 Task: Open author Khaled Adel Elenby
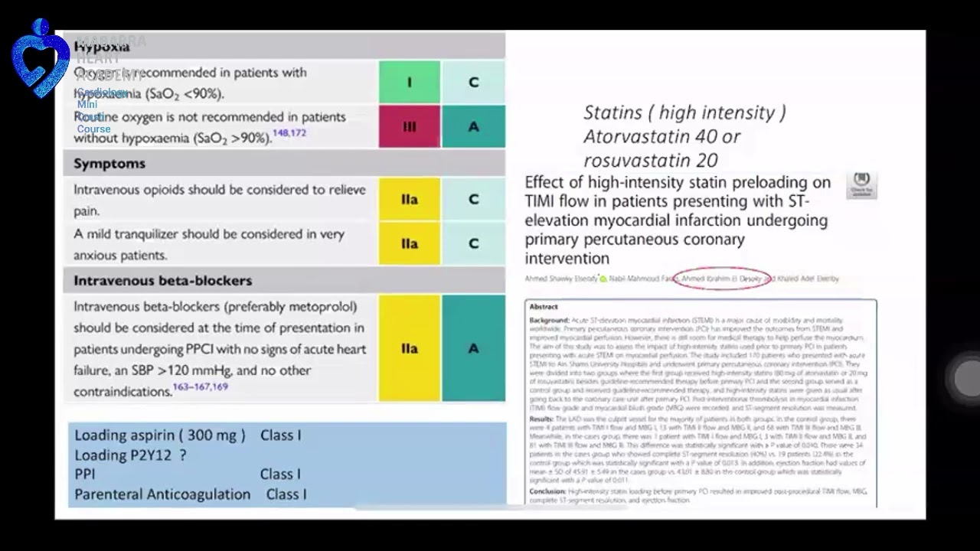tap(808, 279)
